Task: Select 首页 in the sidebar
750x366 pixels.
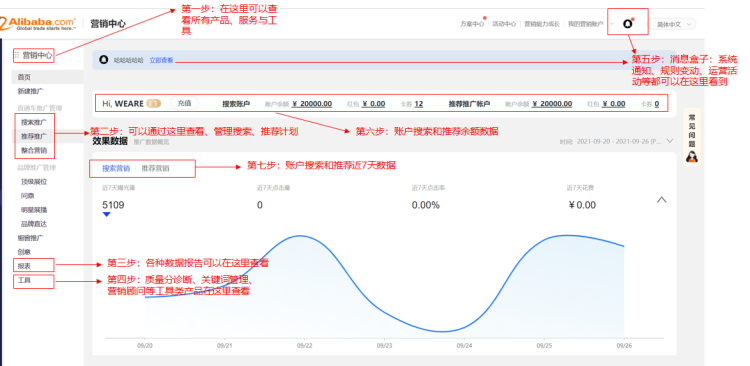Action: (x=24, y=77)
